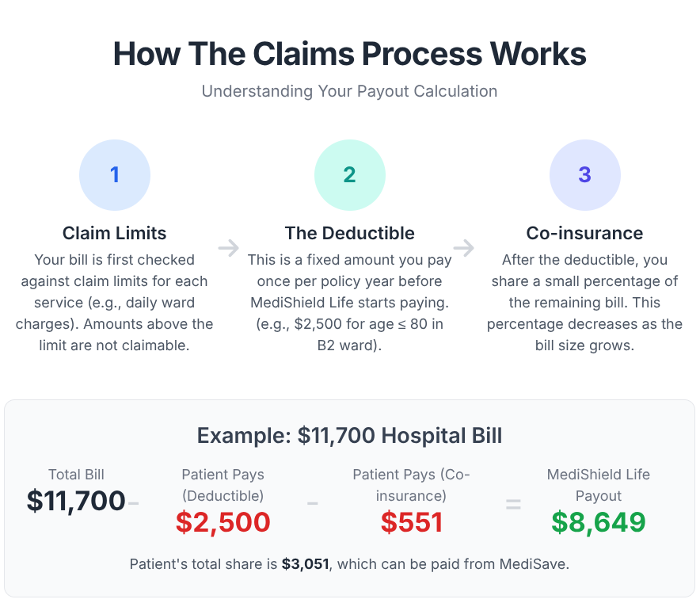Click The Deductible heading
This screenshot has width=700, height=603.
(350, 233)
